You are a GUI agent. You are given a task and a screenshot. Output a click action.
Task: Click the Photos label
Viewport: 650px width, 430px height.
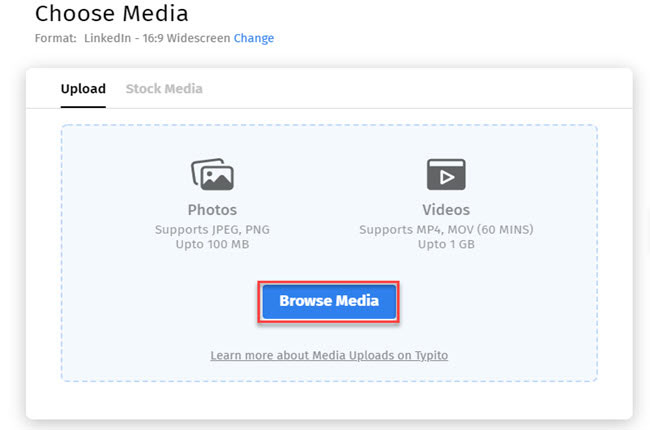click(212, 210)
